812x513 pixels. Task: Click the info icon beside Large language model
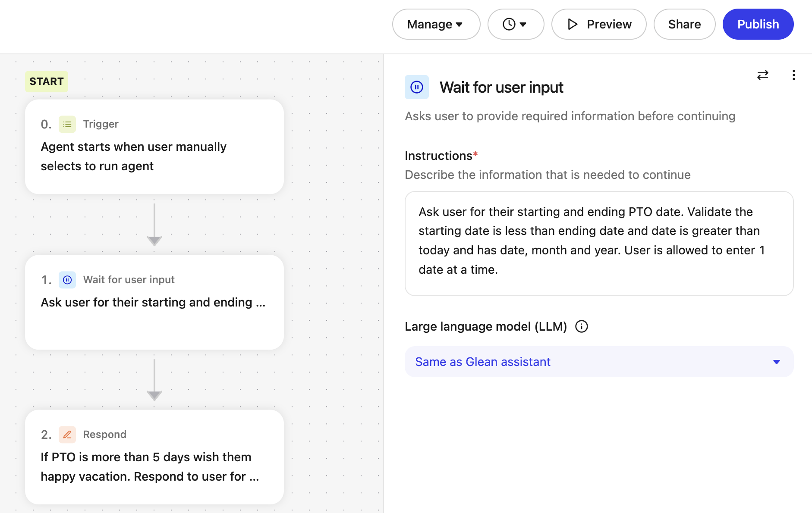tap(581, 327)
